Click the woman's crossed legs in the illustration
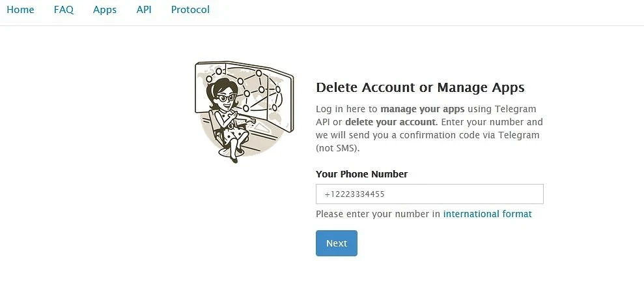644x285 pixels. coord(234,140)
